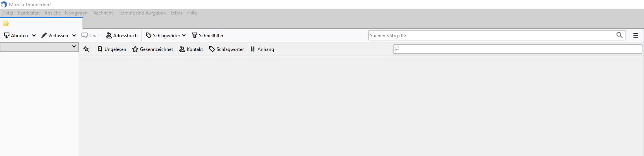This screenshot has width=644, height=156.
Task: Open the empty folder pane combo box
Action: (x=39, y=47)
